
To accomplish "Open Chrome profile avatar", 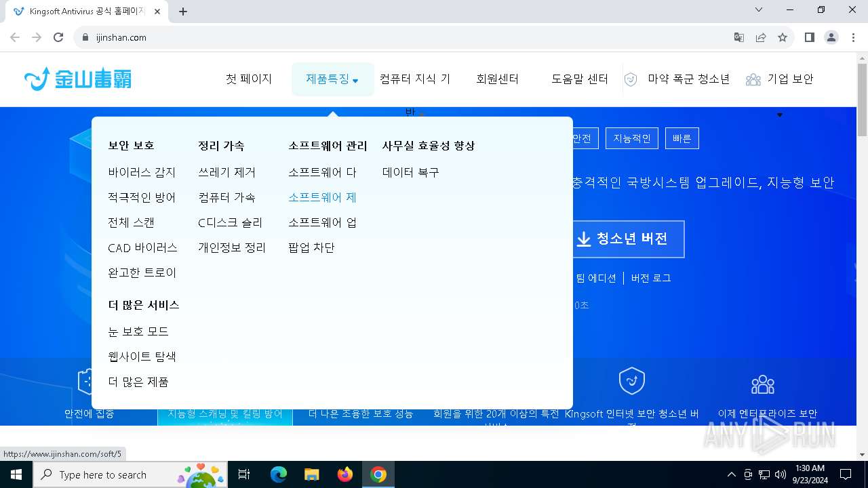I will [x=831, y=37].
